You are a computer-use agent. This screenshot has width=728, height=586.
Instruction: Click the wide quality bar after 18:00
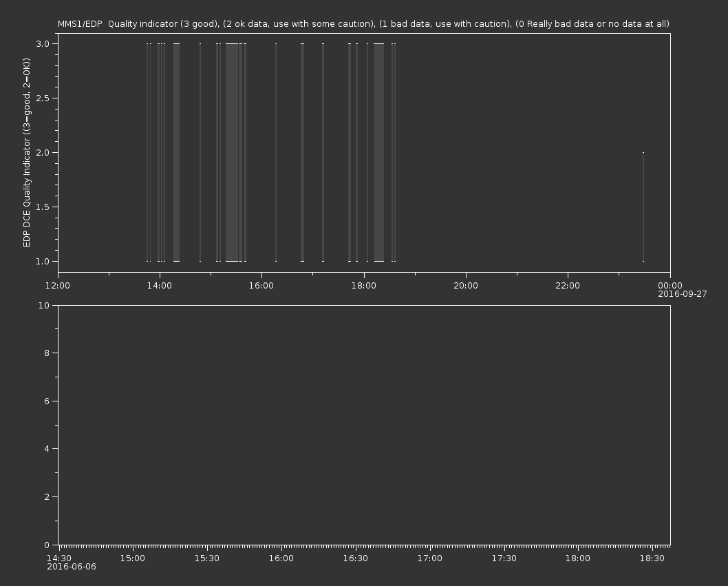click(x=379, y=152)
